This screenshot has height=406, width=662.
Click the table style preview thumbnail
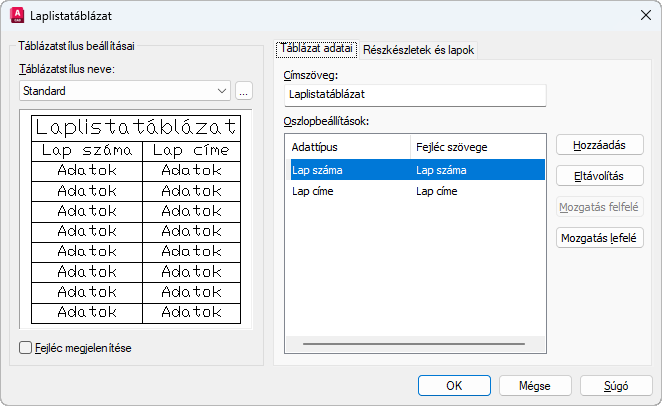pyautogui.click(x=136, y=220)
